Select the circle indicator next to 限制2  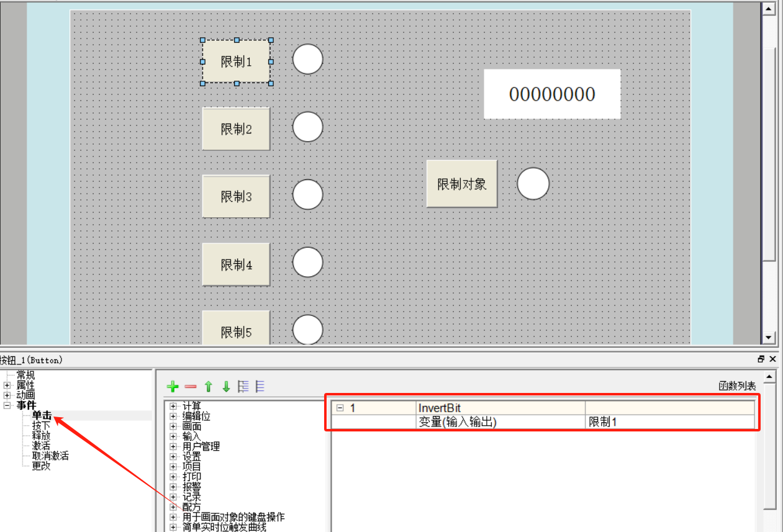coord(308,127)
